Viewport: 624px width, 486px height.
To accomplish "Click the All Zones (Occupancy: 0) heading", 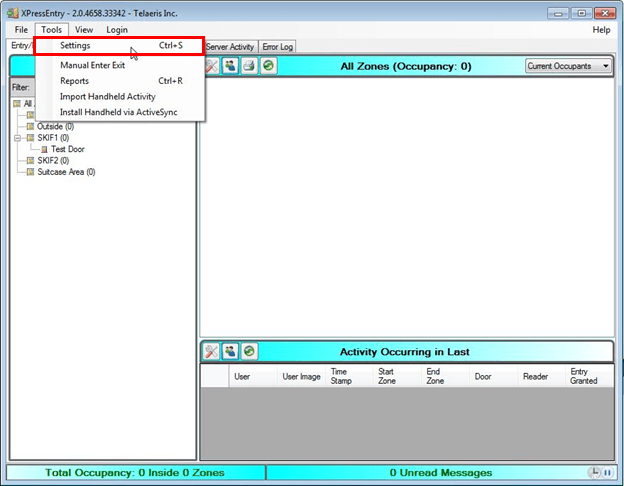I will click(x=406, y=66).
